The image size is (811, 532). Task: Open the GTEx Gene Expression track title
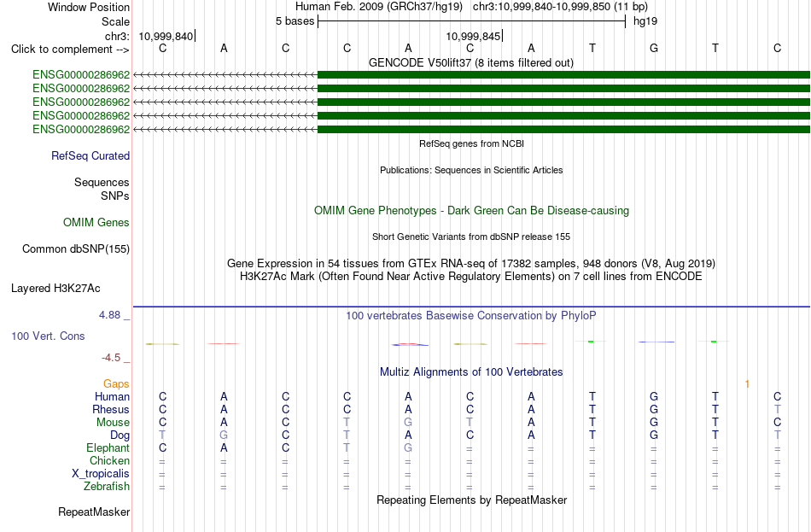tap(471, 263)
